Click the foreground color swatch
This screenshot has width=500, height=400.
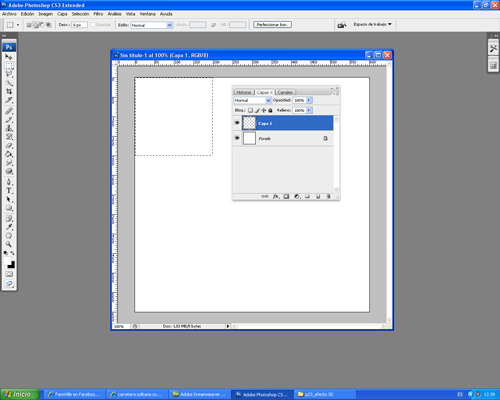(x=7, y=260)
